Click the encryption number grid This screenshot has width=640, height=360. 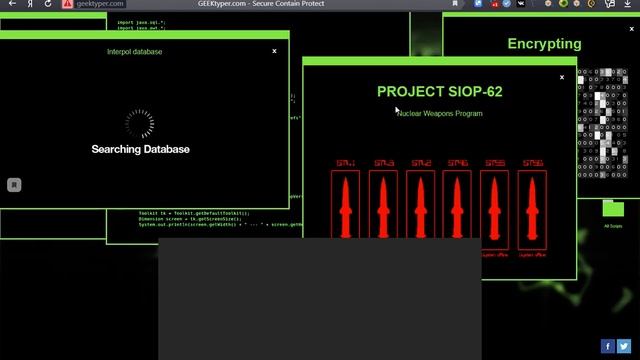(602, 123)
